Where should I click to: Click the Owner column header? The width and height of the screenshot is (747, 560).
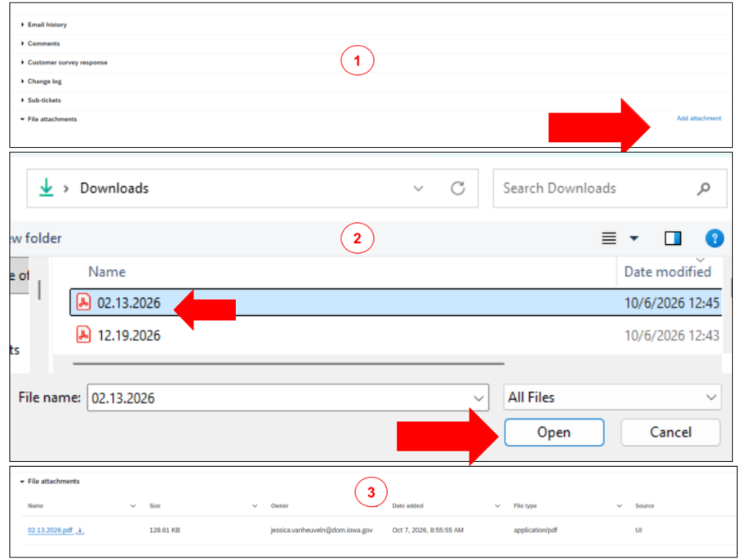pyautogui.click(x=280, y=506)
